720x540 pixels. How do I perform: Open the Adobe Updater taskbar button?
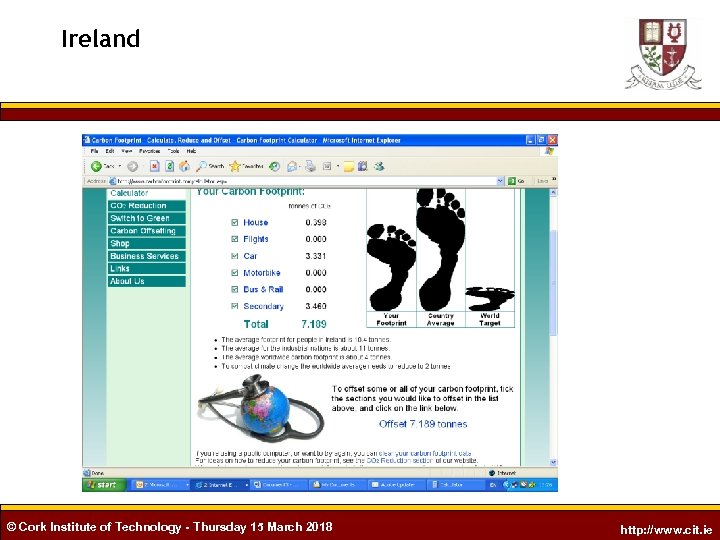click(396, 484)
